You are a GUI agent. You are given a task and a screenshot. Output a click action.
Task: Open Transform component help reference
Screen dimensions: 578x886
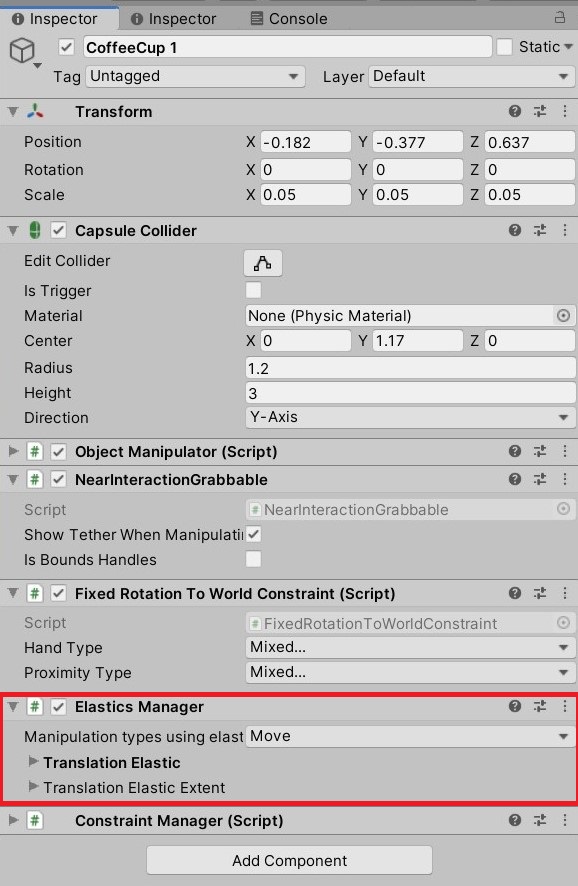click(514, 111)
